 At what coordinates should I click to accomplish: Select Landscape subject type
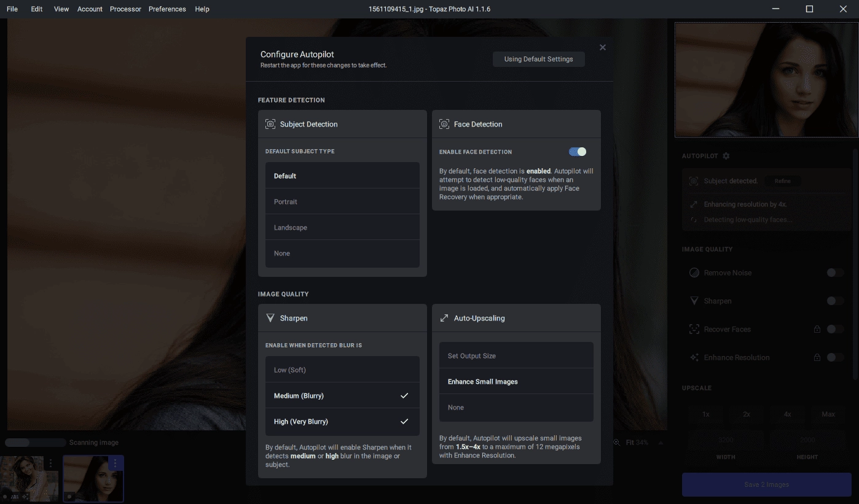(x=342, y=227)
